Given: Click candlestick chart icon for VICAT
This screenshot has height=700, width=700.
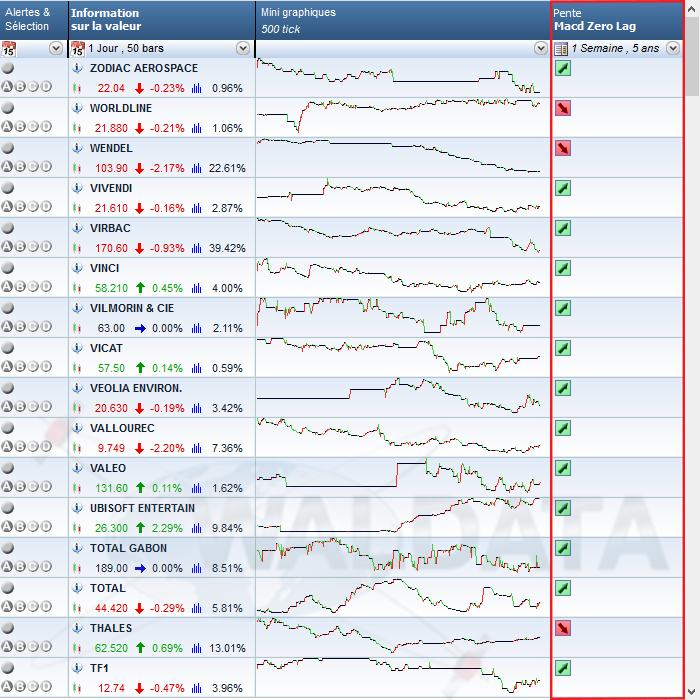Looking at the screenshot, I should 77,368.
